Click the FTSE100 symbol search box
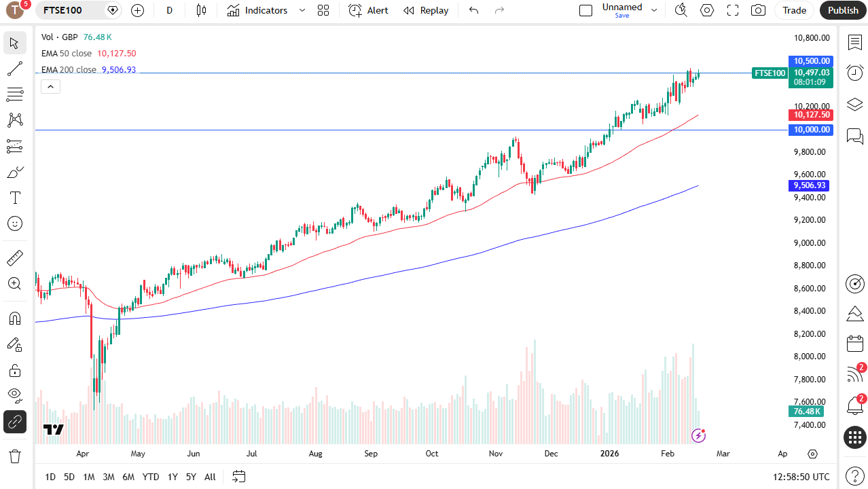The height and width of the screenshot is (489, 868). point(77,10)
